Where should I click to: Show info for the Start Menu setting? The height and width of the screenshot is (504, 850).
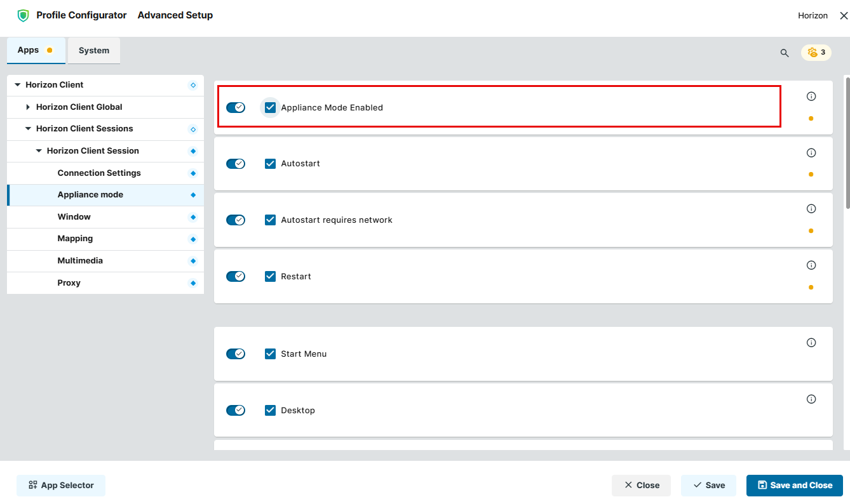point(811,343)
